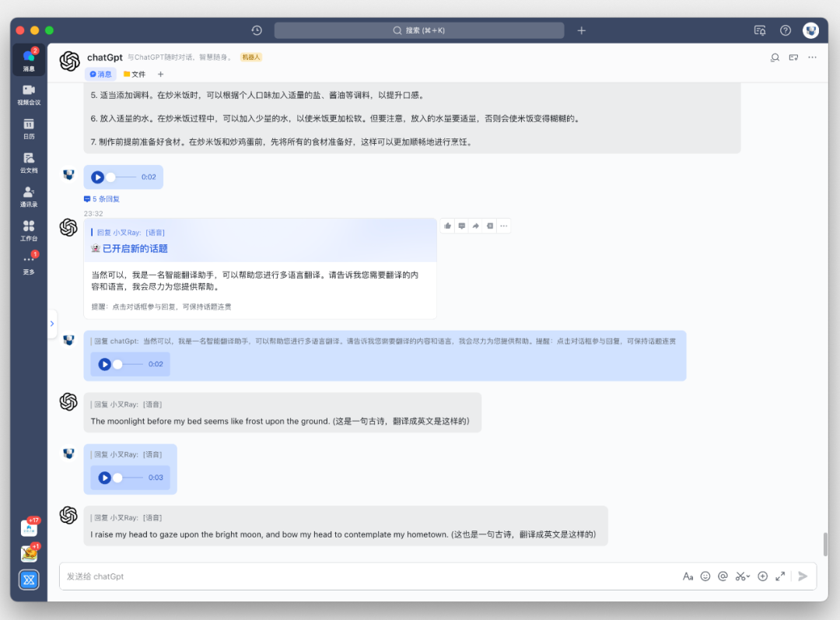The image size is (840, 620).
Task: Expand the collapsed sidebar panel chevron
Action: tap(52, 324)
